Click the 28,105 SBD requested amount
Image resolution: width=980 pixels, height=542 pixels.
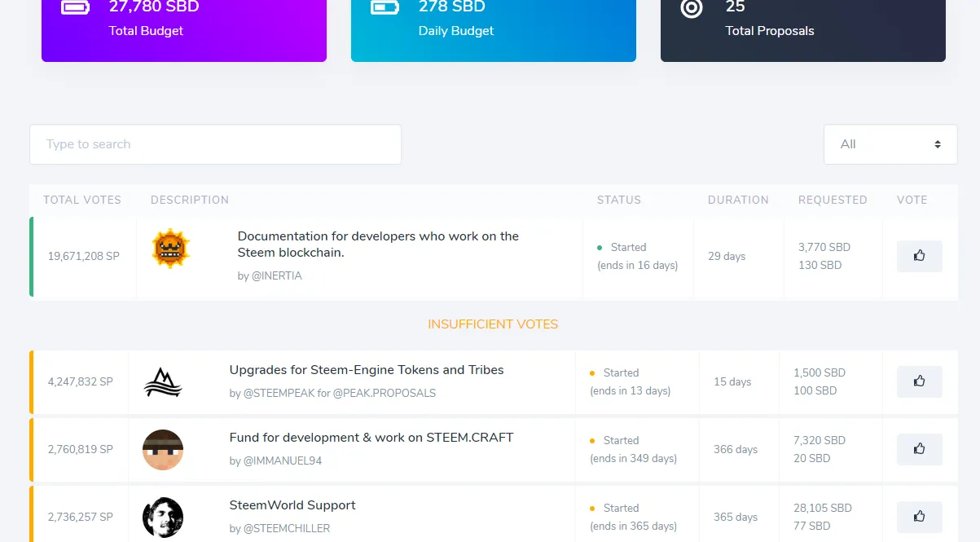pyautogui.click(x=823, y=508)
